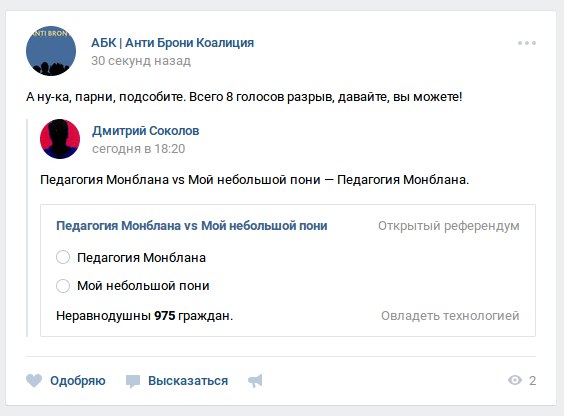Click the 'Высказаться' comment button
This screenshot has height=416, width=564.
click(188, 380)
